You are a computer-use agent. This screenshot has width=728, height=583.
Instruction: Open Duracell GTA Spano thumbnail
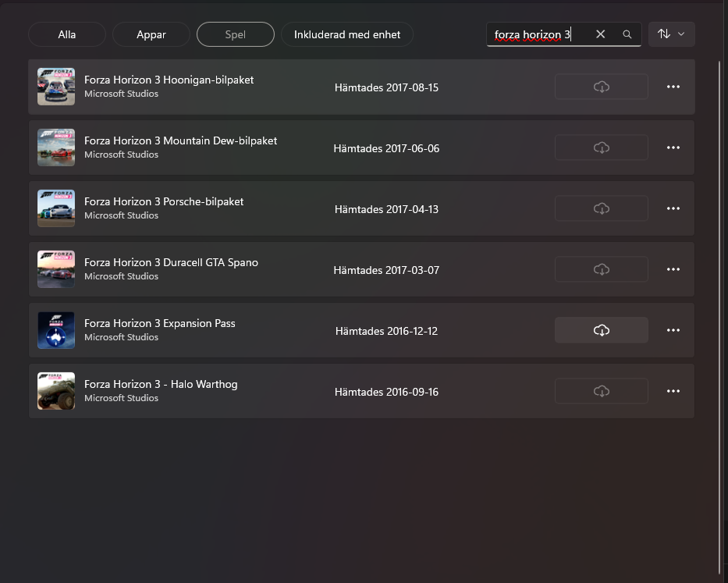pyautogui.click(x=56, y=269)
